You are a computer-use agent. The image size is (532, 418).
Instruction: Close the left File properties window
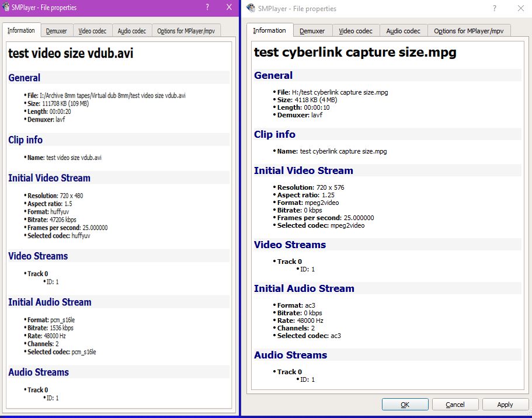click(230, 7)
